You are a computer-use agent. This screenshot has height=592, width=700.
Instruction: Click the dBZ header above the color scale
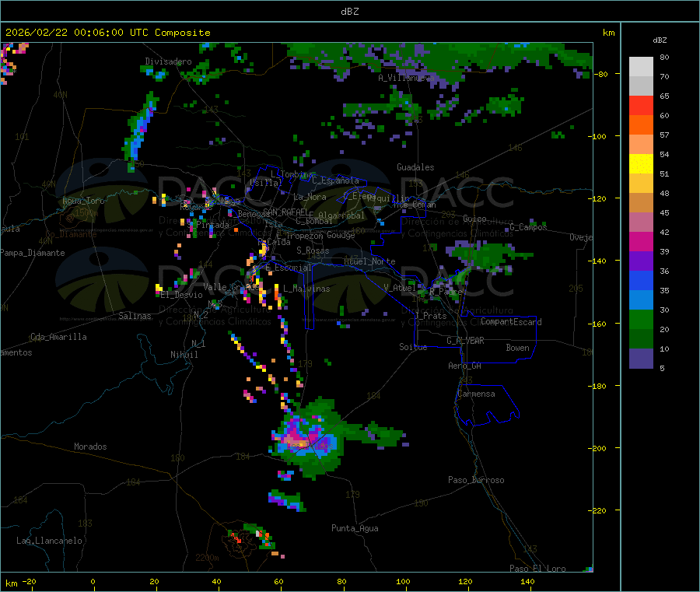click(660, 40)
